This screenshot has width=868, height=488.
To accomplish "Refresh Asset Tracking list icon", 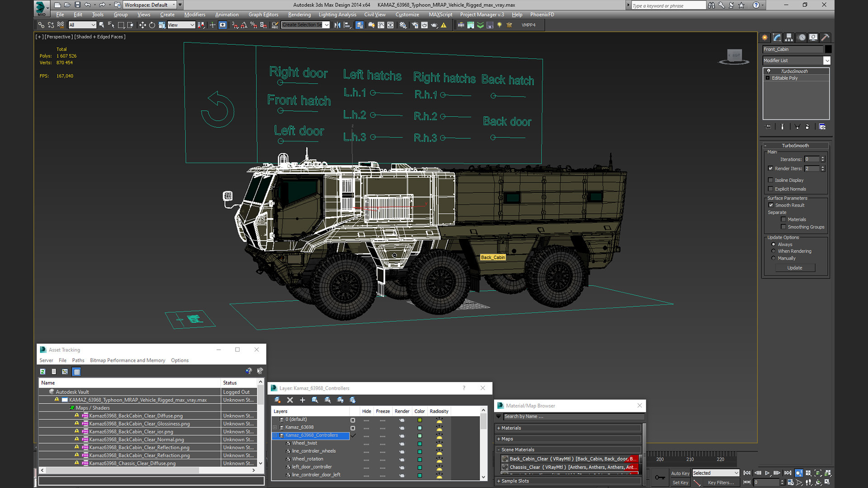I will [42, 371].
